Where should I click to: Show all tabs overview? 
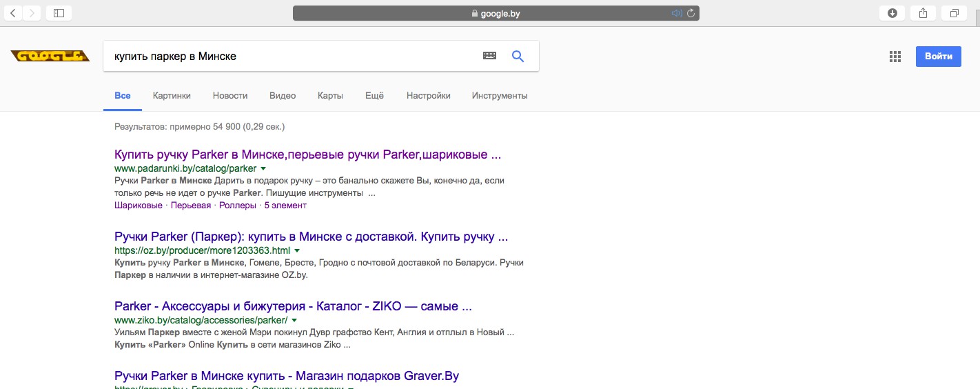[955, 12]
